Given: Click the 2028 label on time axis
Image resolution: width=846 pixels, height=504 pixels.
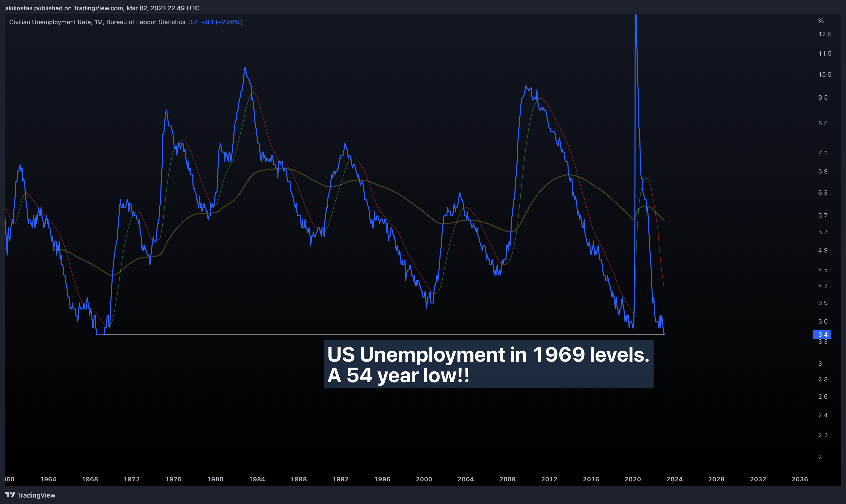Looking at the screenshot, I should click(716, 479).
